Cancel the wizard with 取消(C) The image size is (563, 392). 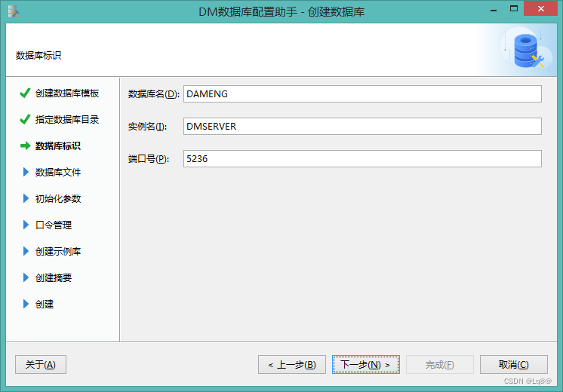pos(514,364)
